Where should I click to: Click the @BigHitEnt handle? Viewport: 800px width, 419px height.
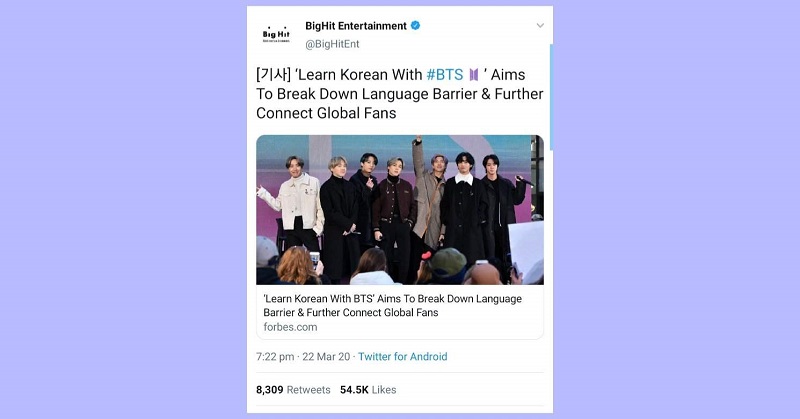[332, 44]
